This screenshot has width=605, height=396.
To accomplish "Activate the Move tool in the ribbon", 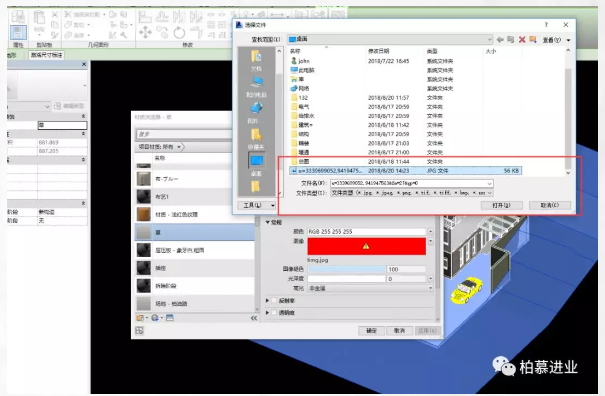I will coord(145,32).
